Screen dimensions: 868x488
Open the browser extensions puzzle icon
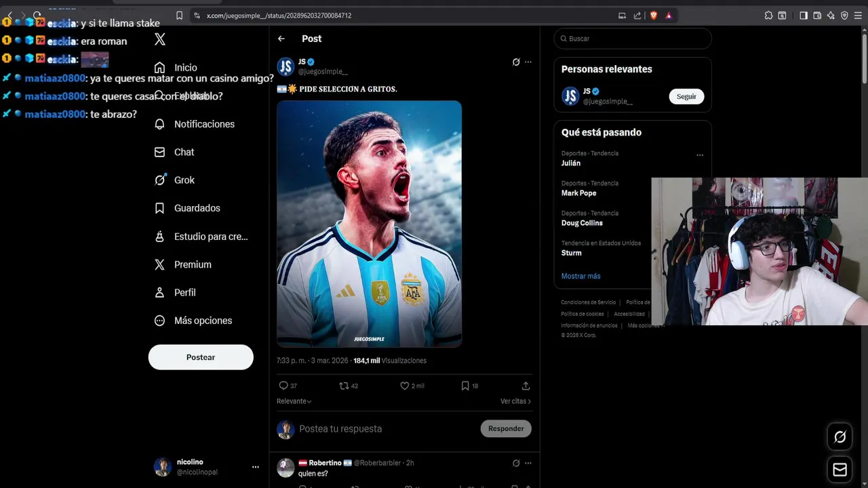pyautogui.click(x=768, y=16)
